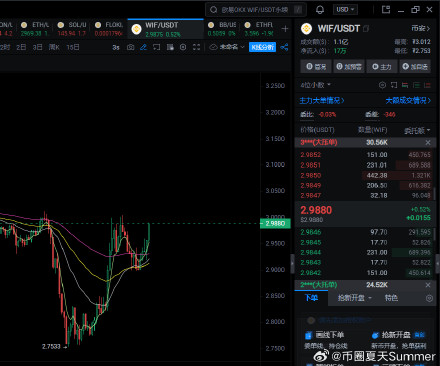Switch to the BB/US tab
The image size is (440, 366).
(222, 29)
